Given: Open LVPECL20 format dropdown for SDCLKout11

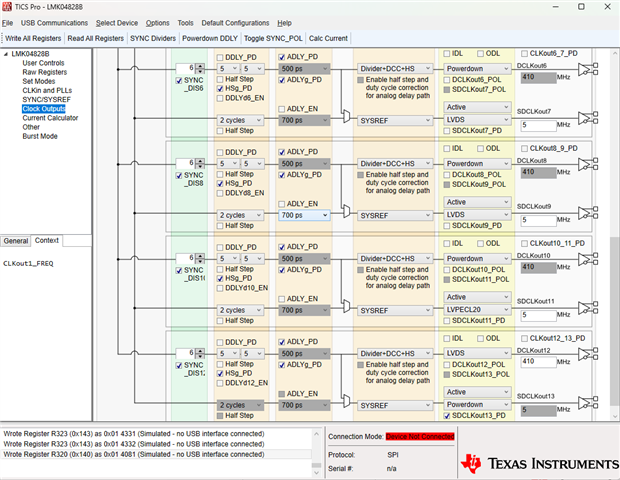Looking at the screenshot, I should point(477,310).
